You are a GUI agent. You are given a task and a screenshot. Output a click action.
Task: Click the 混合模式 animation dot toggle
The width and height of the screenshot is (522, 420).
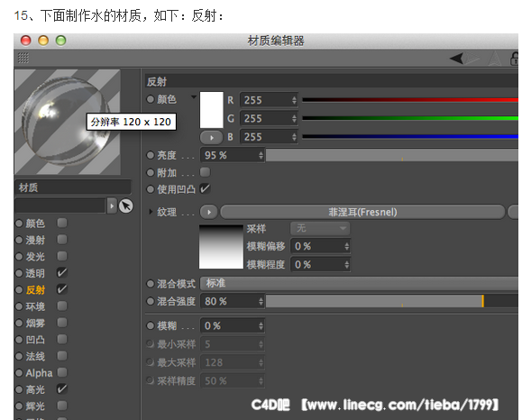[x=151, y=284]
